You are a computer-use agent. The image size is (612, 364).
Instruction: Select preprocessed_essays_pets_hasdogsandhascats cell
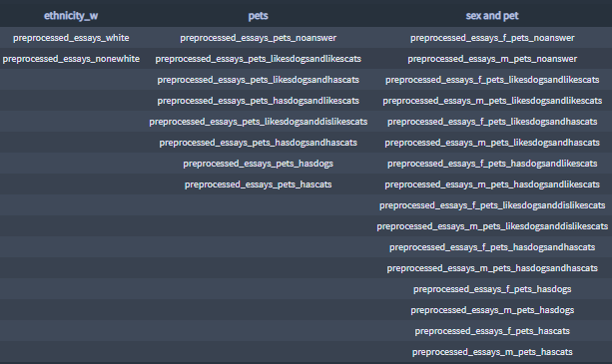pos(258,143)
